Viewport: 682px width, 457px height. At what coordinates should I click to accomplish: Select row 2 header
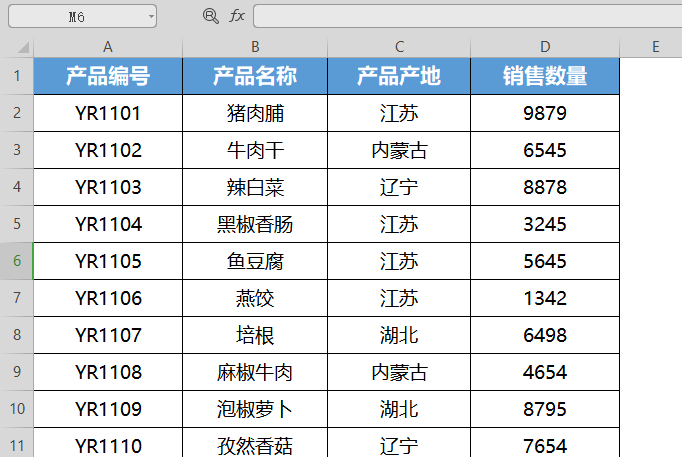(x=17, y=113)
